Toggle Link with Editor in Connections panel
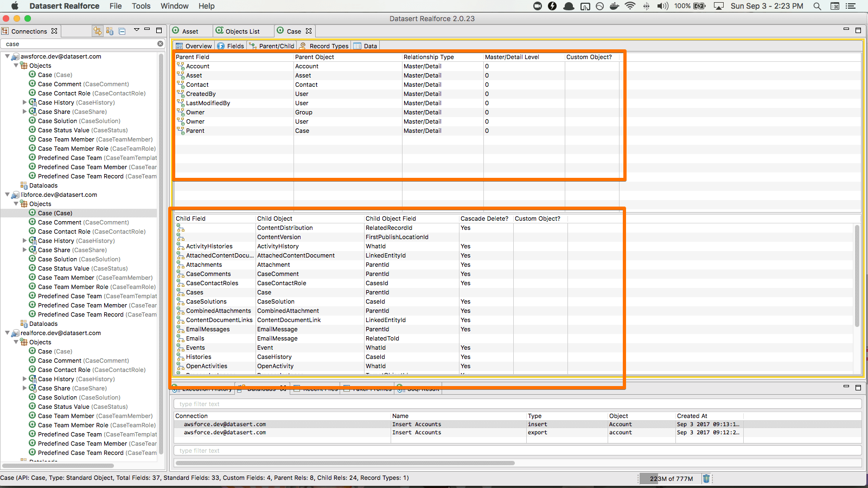868x488 pixels. pos(98,31)
